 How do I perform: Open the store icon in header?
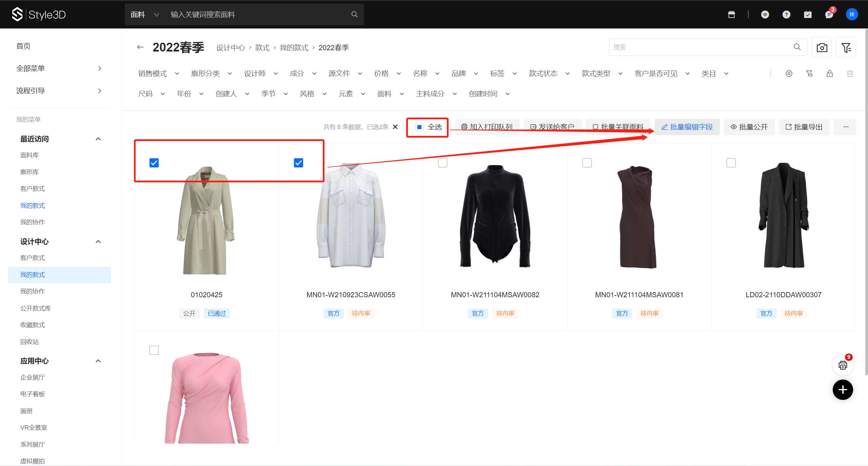(x=731, y=15)
